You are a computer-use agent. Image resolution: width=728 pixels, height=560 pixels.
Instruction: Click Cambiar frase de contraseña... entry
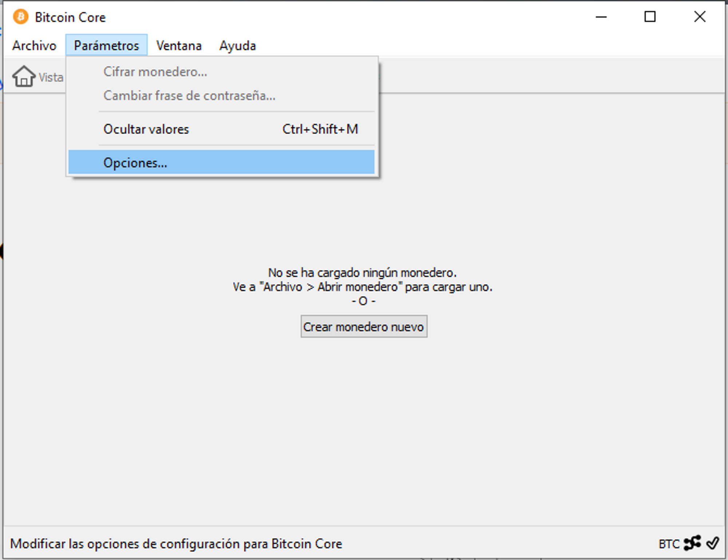(x=221, y=95)
